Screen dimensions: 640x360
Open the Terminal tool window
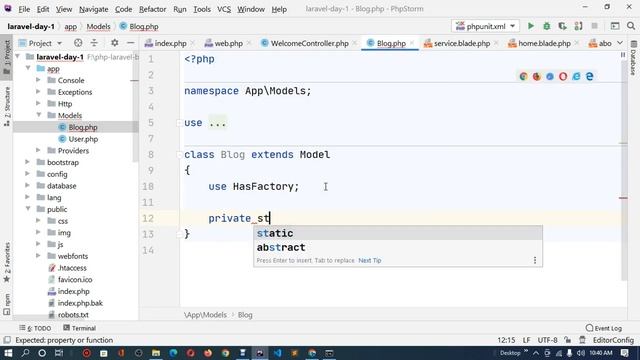80,328
